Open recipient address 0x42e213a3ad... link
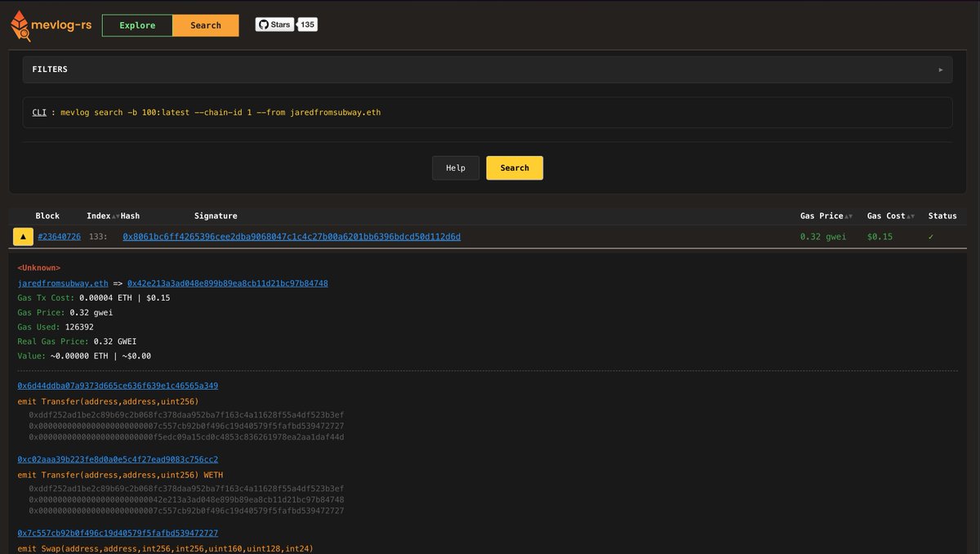This screenshot has width=980, height=554. pos(227,284)
